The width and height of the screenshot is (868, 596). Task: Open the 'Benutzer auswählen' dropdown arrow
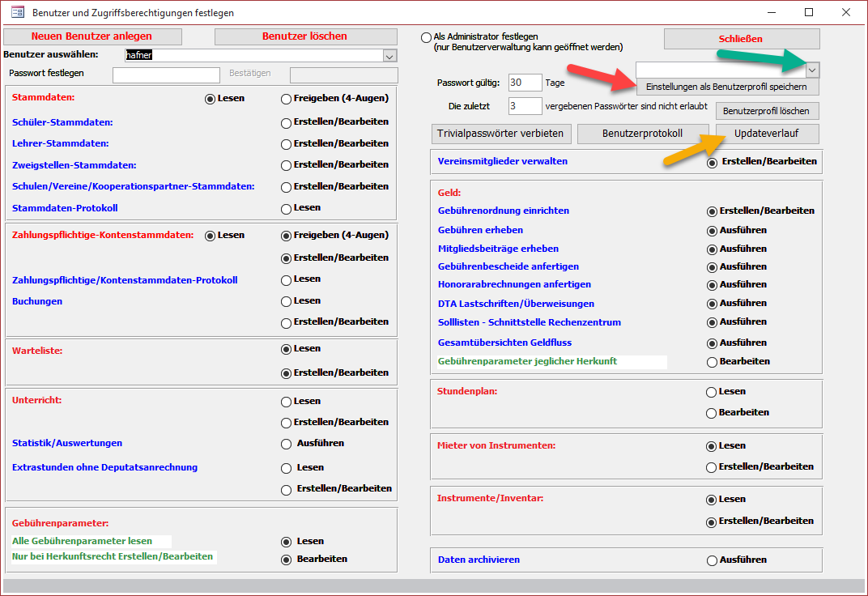tap(389, 55)
